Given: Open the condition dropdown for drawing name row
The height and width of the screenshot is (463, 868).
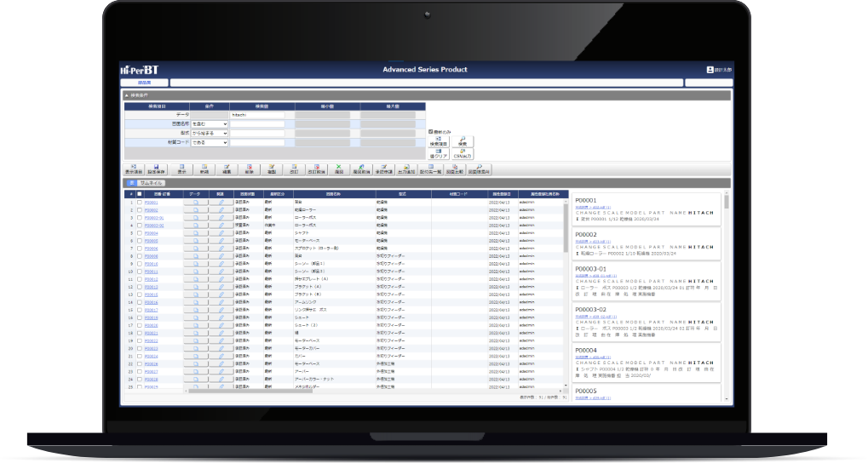Looking at the screenshot, I should pos(210,123).
